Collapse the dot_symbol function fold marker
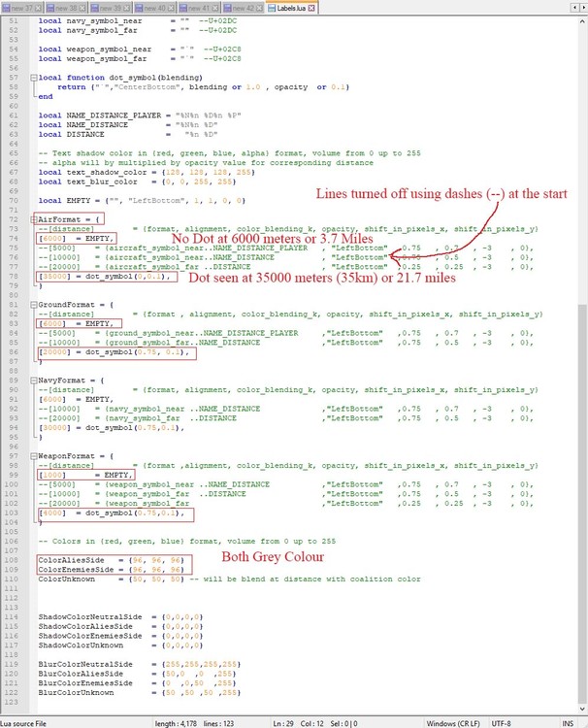 tap(33, 78)
